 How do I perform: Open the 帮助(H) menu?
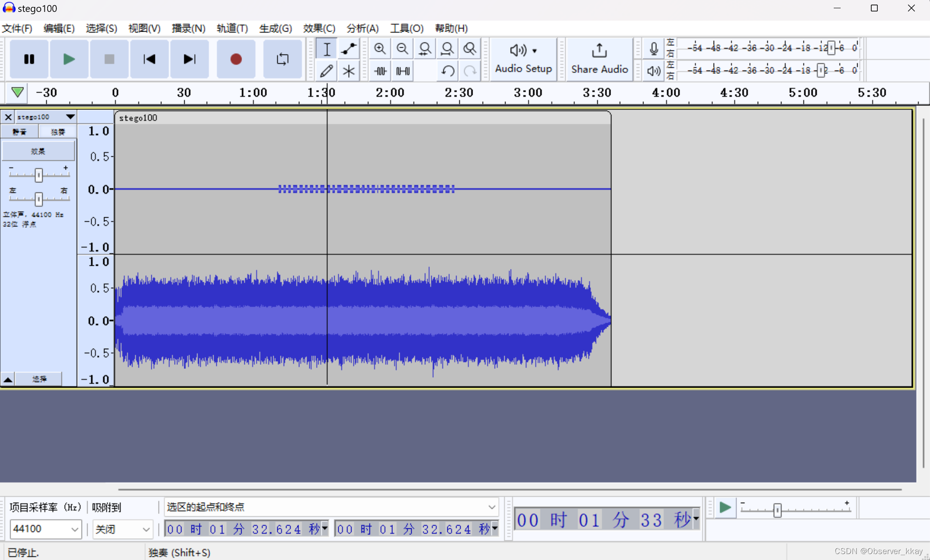(x=451, y=28)
